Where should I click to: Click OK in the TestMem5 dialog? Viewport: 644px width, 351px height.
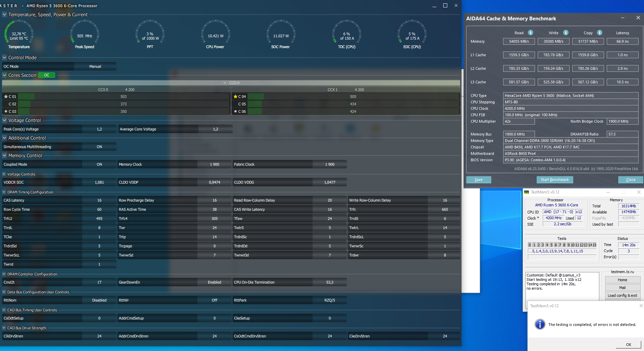628,345
